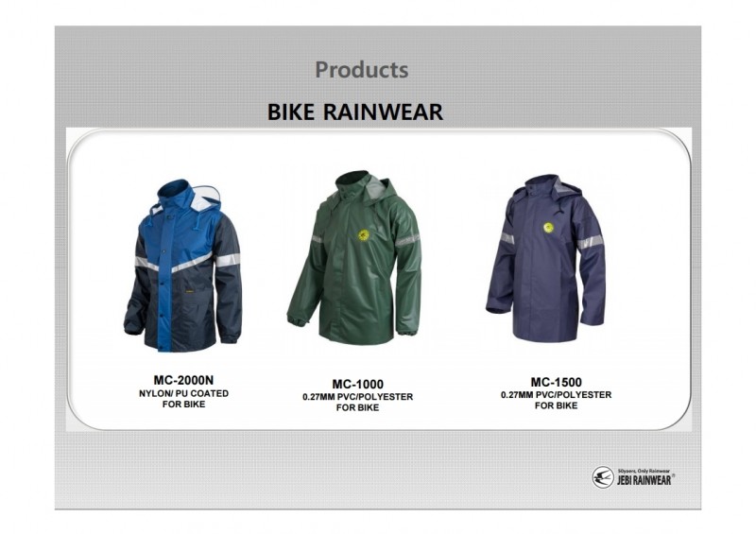The height and width of the screenshot is (534, 756).
Task: Click 0.27MM PVC/POLYESTER text under MC-1000
Action: point(358,397)
